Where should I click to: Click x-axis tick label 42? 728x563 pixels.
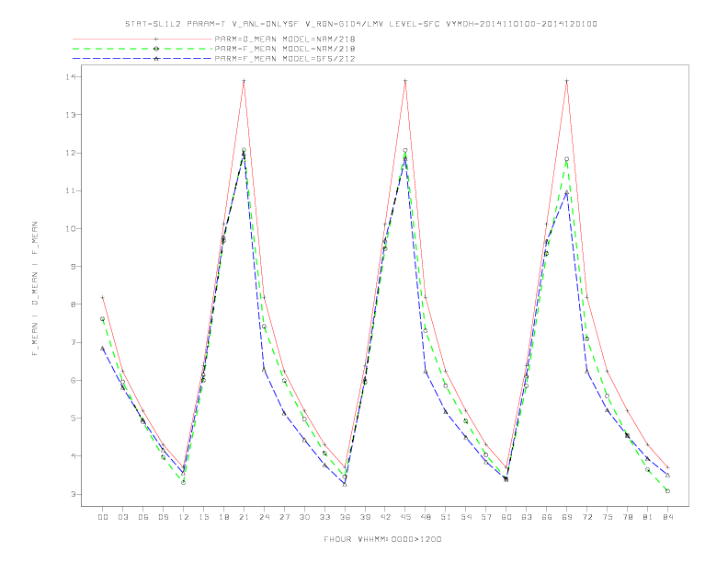[x=385, y=517]
